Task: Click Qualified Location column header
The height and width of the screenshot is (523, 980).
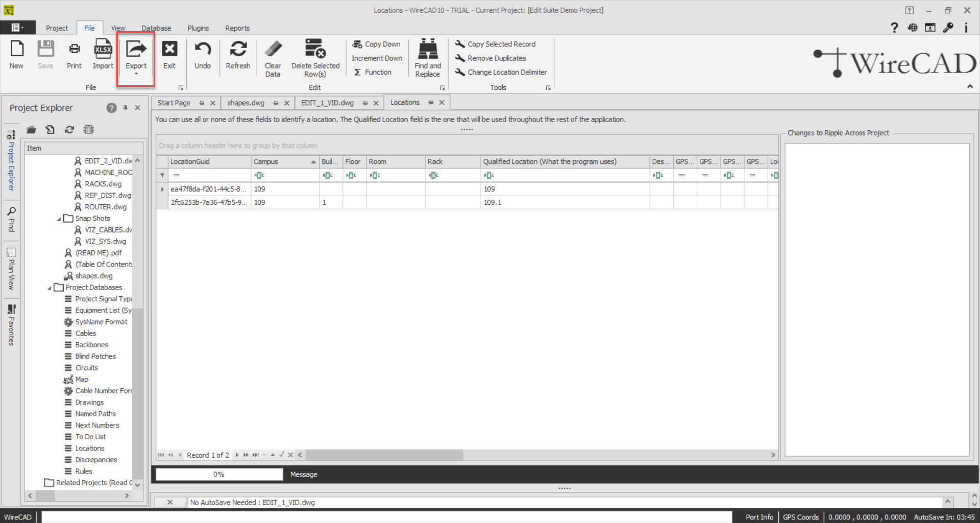Action: point(565,161)
